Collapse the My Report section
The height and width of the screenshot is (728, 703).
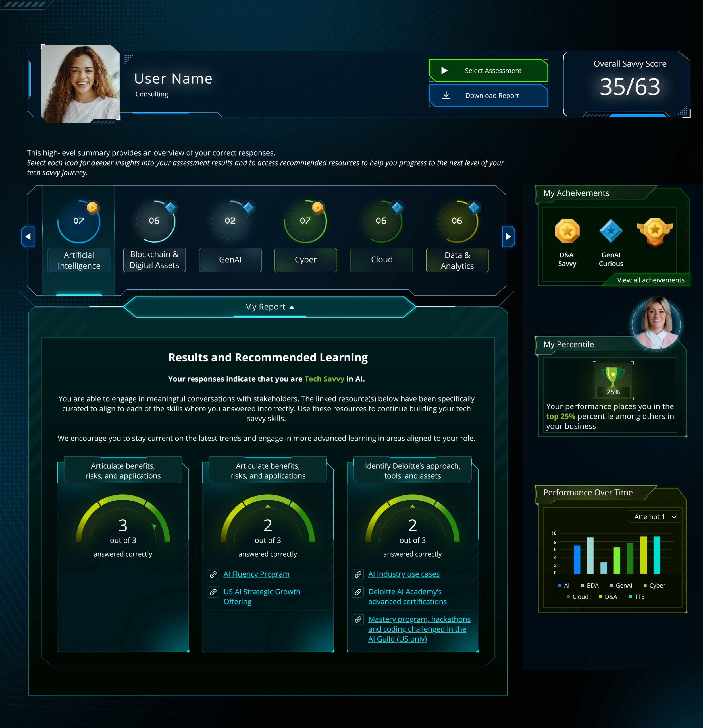pos(269,307)
